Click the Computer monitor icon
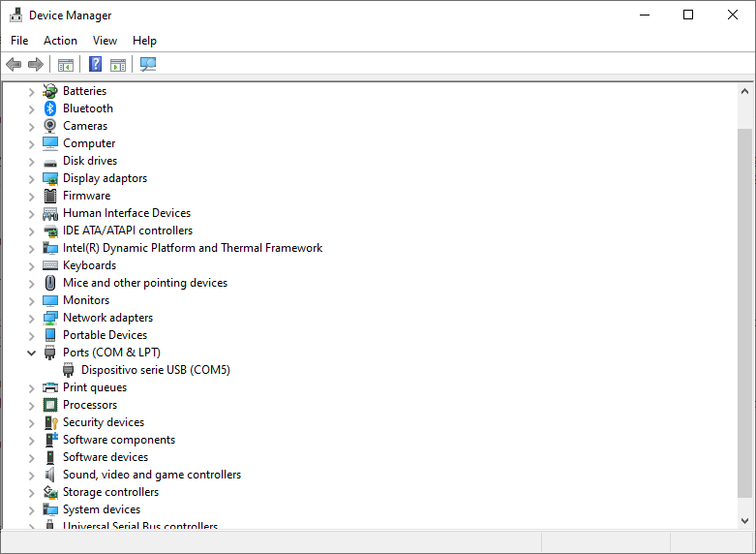The width and height of the screenshot is (756, 554). 50,143
